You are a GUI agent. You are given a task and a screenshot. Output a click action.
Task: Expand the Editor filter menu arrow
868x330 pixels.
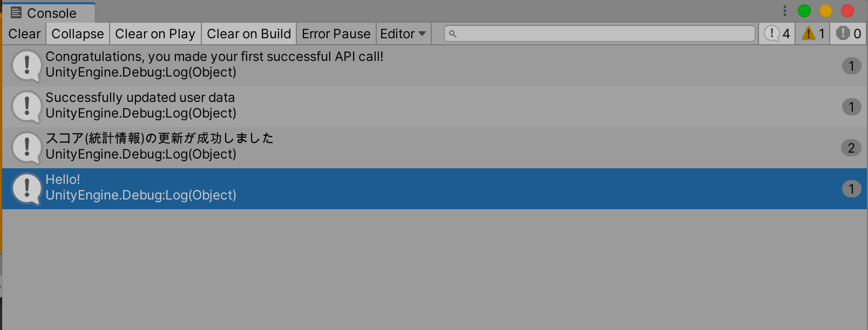(x=423, y=33)
